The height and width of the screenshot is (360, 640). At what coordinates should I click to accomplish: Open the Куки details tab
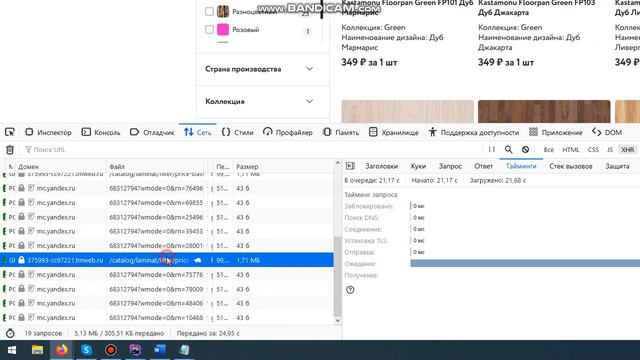[x=418, y=166]
